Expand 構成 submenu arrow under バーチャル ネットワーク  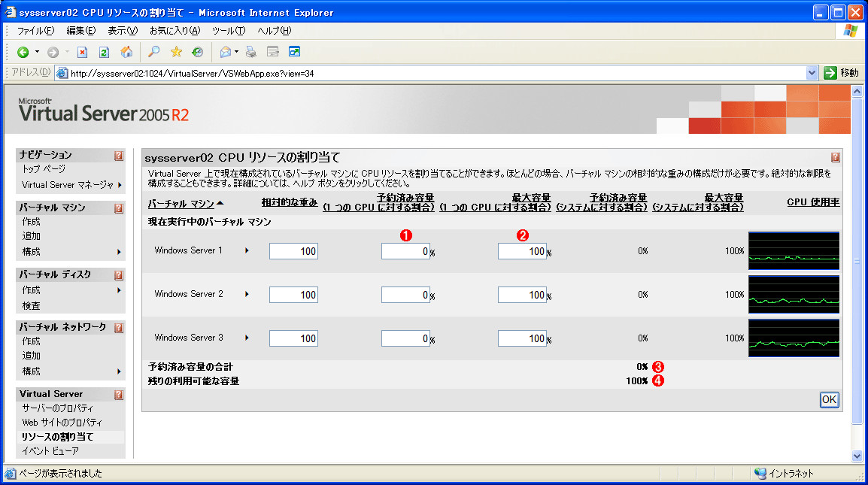119,371
